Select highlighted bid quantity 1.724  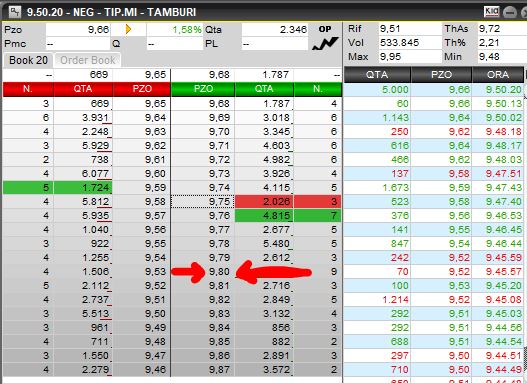[83, 187]
